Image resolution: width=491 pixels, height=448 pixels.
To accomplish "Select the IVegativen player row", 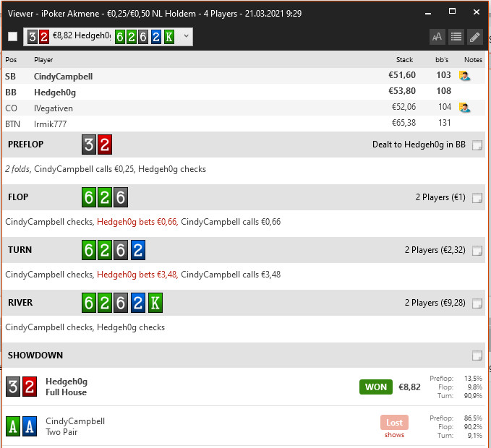I will click(x=244, y=108).
